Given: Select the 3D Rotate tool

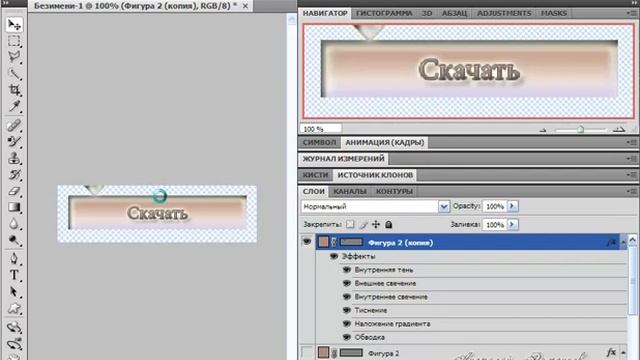Looking at the screenshot, I should pos(14,327).
